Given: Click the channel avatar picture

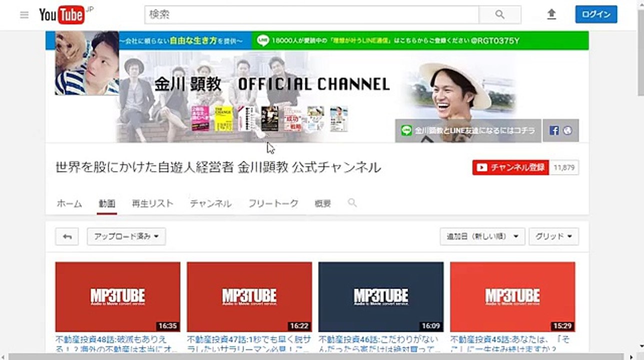Looking at the screenshot, I should [87, 63].
